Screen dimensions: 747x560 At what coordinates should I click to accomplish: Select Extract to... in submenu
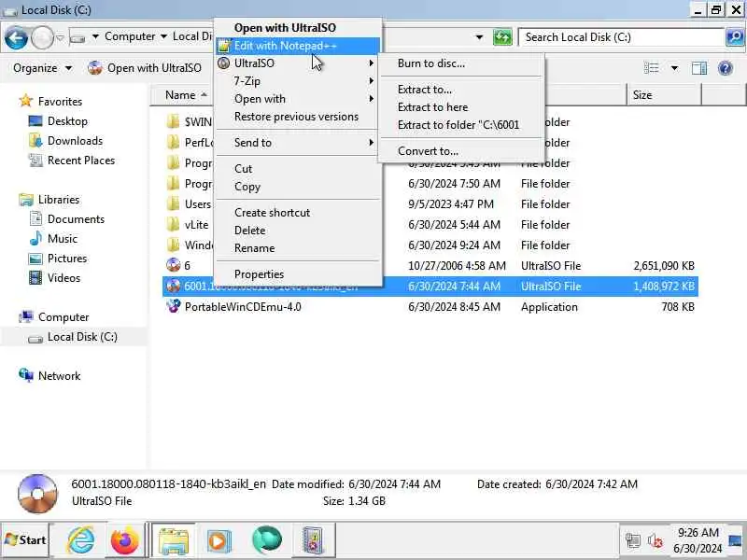click(461, 90)
